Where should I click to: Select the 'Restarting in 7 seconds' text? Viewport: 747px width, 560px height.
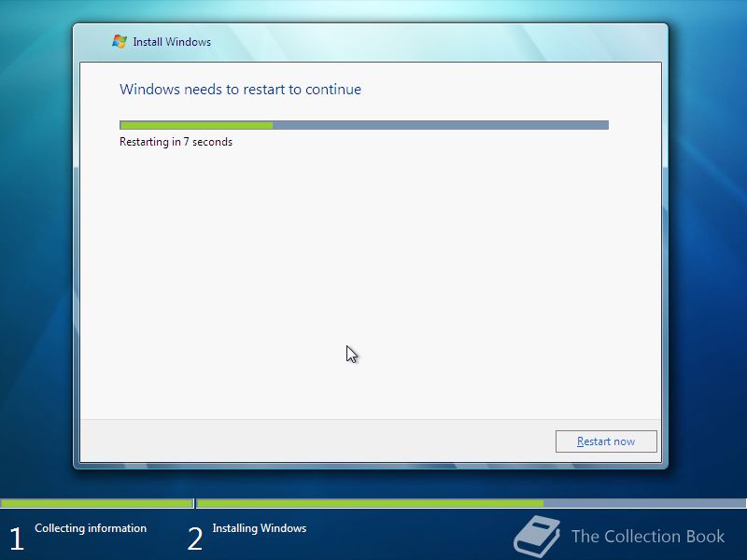(x=176, y=142)
